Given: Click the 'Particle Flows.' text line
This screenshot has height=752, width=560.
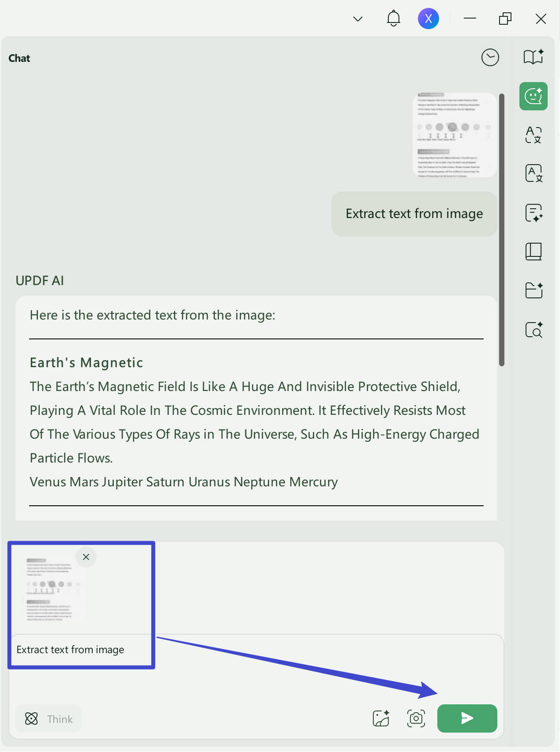Looking at the screenshot, I should [71, 458].
